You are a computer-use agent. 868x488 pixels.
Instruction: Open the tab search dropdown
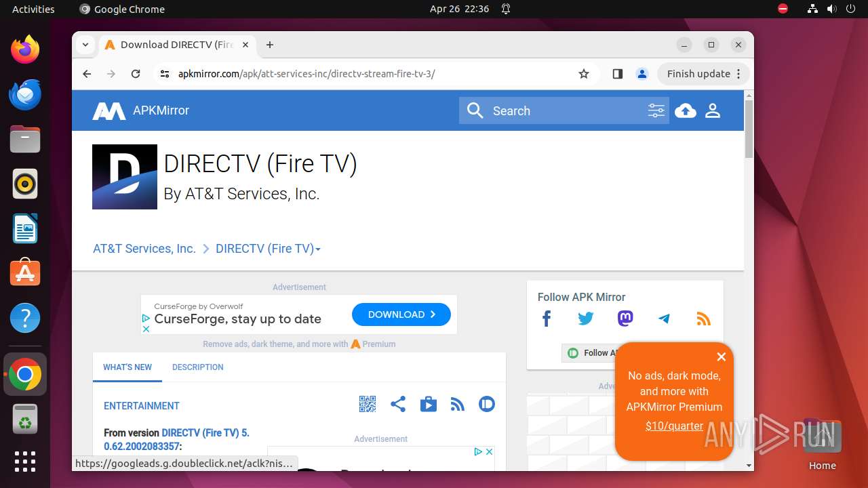point(85,45)
